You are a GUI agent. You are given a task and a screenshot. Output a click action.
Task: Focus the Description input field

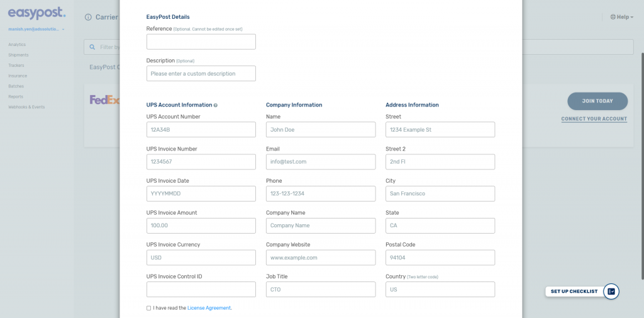[x=201, y=74]
